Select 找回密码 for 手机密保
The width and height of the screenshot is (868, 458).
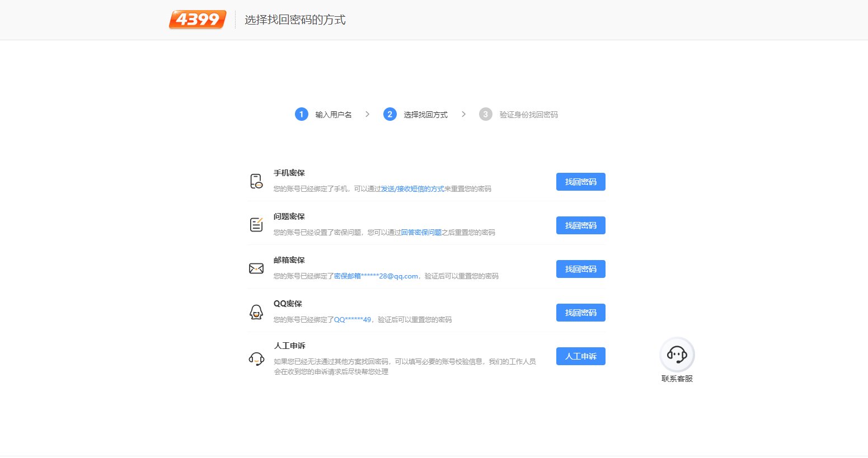coord(580,181)
